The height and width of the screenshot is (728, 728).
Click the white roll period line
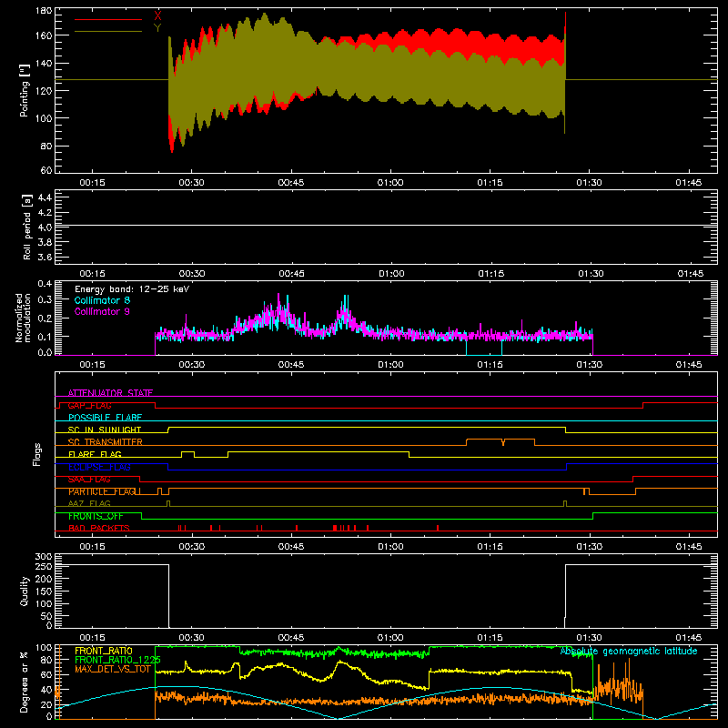tap(386, 226)
